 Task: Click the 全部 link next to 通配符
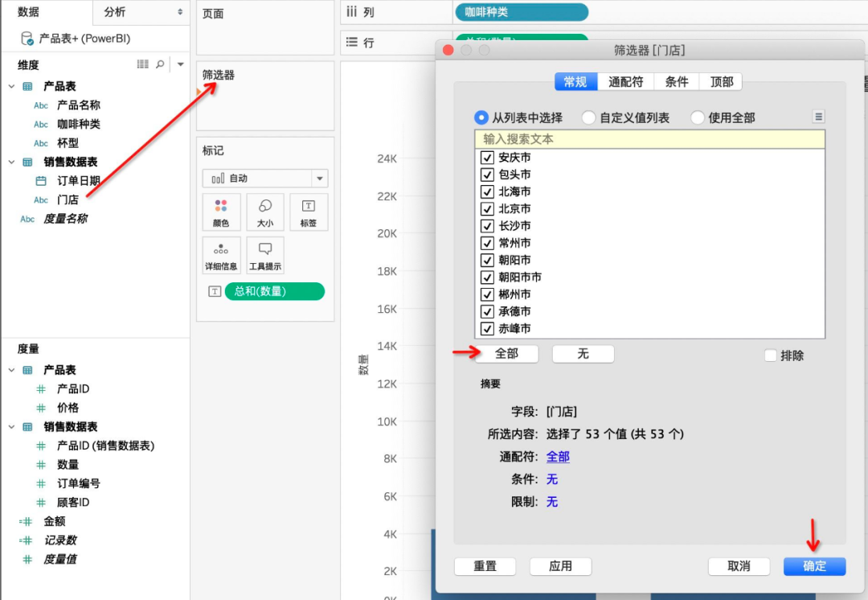(x=558, y=457)
